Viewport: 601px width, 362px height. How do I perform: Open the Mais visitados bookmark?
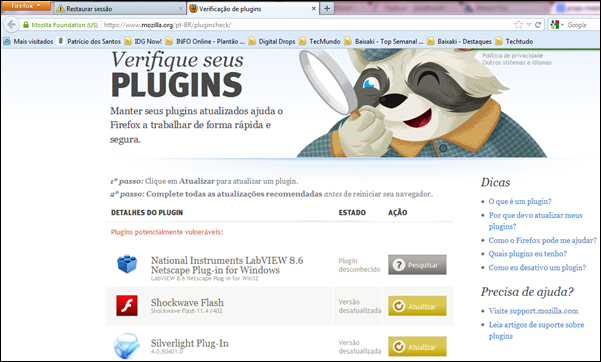tap(29, 41)
